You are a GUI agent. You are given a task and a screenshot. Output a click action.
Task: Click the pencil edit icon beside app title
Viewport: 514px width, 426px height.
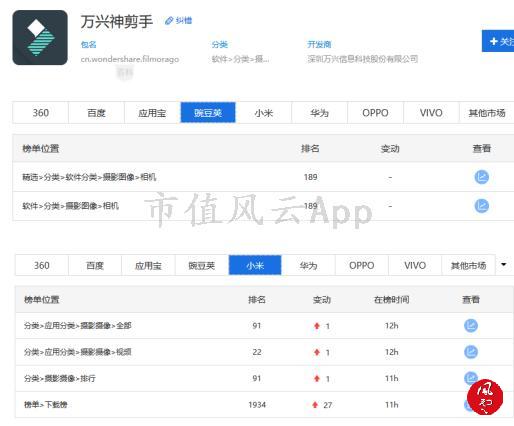(x=169, y=21)
